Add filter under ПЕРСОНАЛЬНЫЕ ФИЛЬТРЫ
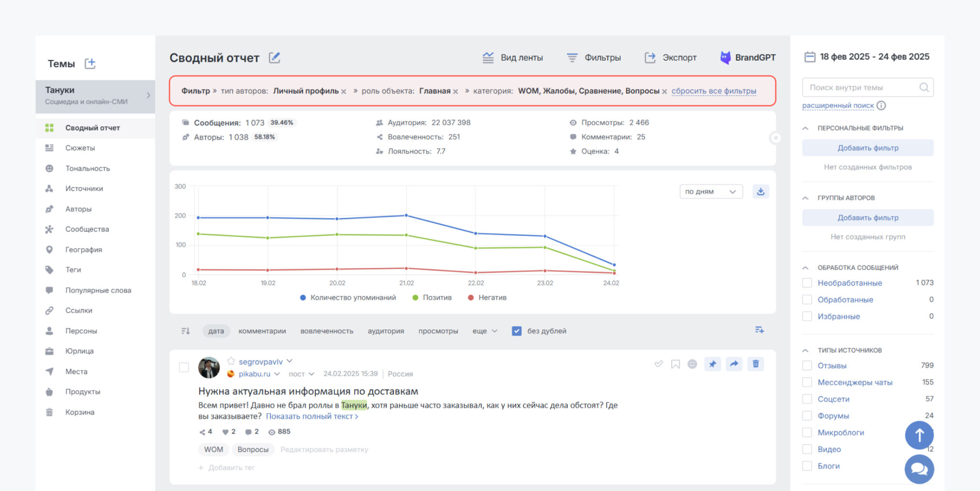The width and height of the screenshot is (980, 491). tap(868, 148)
